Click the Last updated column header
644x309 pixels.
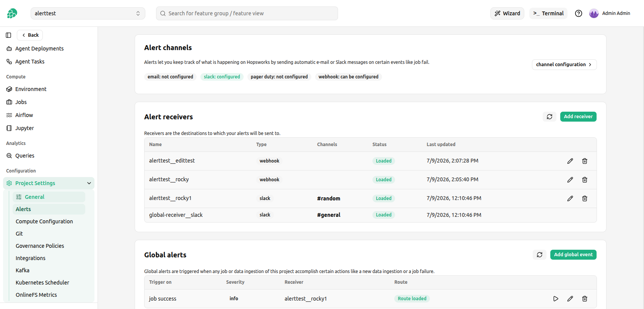[441, 145]
